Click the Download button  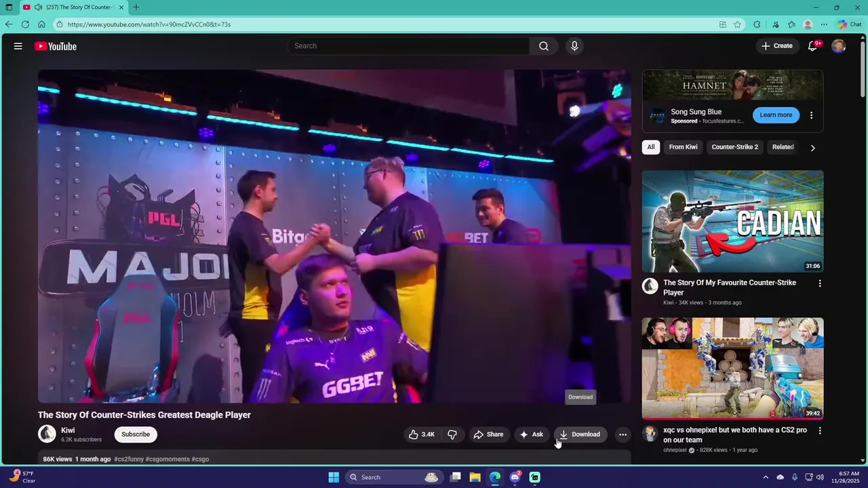580,434
